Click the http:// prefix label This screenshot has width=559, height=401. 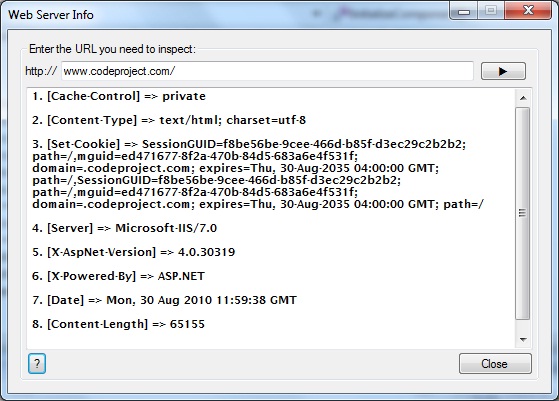tap(41, 71)
